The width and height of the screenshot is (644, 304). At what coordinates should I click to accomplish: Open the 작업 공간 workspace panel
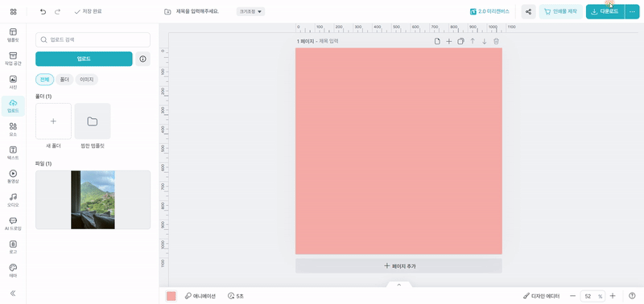point(13,59)
